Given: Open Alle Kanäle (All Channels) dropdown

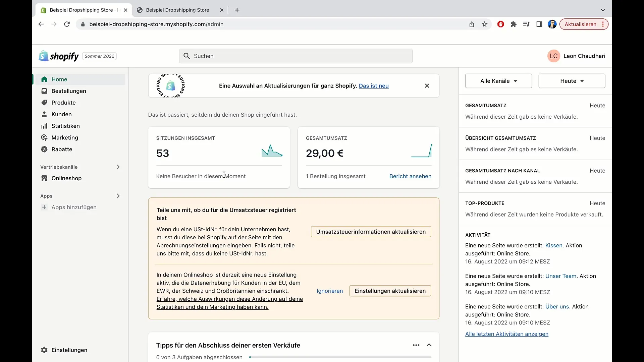Looking at the screenshot, I should (x=498, y=81).
